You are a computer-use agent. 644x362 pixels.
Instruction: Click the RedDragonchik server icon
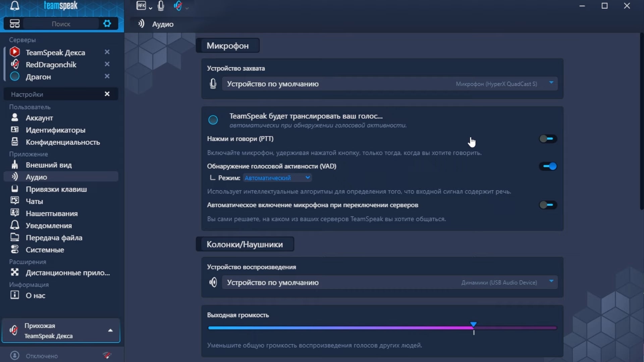[x=15, y=64]
